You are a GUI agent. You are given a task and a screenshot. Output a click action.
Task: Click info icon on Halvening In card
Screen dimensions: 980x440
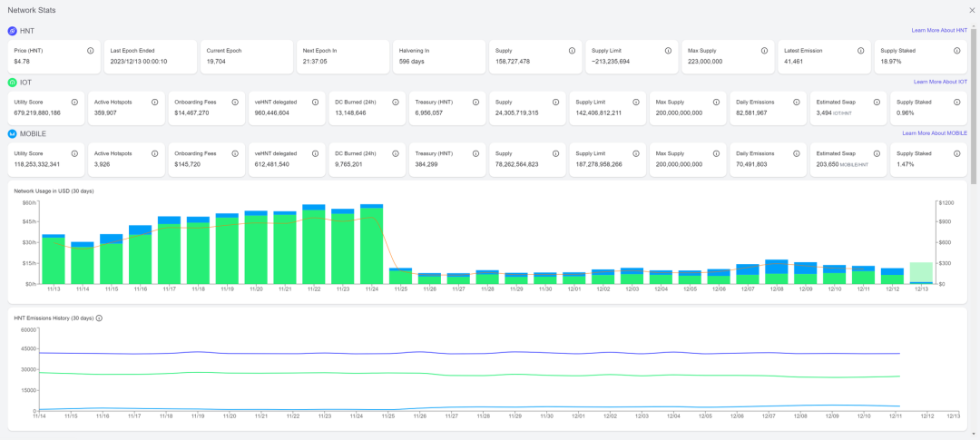pos(475,51)
